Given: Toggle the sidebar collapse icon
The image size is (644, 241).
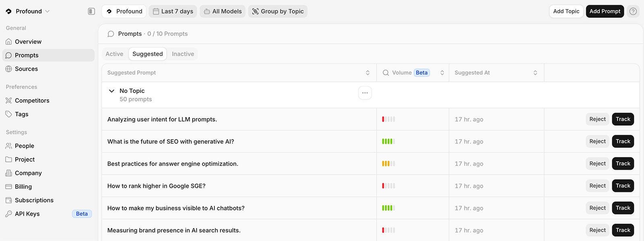Looking at the screenshot, I should pos(91,11).
